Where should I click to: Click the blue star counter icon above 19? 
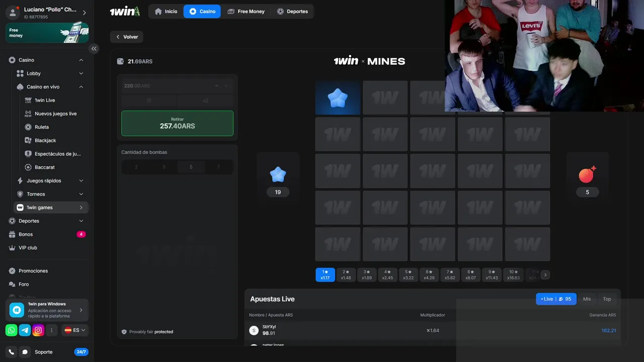(278, 174)
